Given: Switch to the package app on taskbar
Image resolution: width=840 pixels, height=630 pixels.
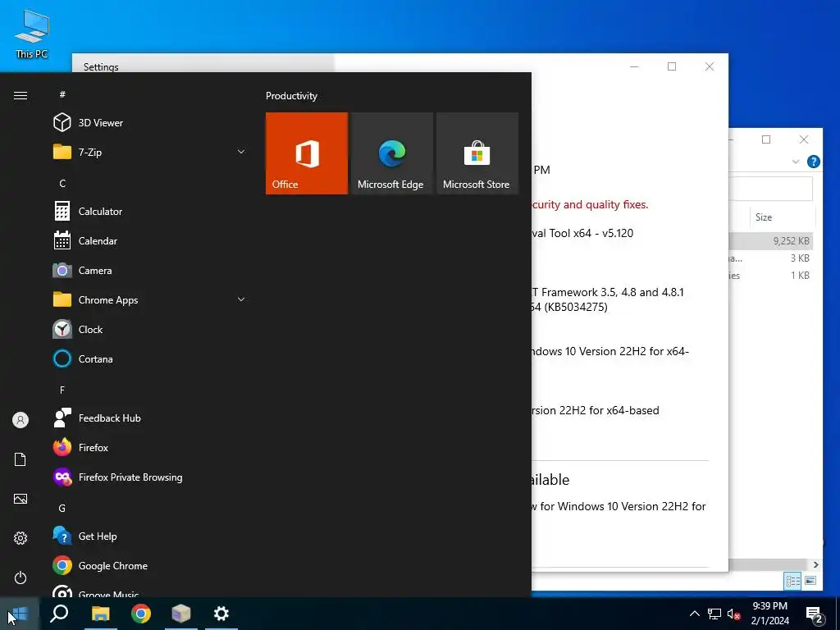Looking at the screenshot, I should (x=181, y=614).
